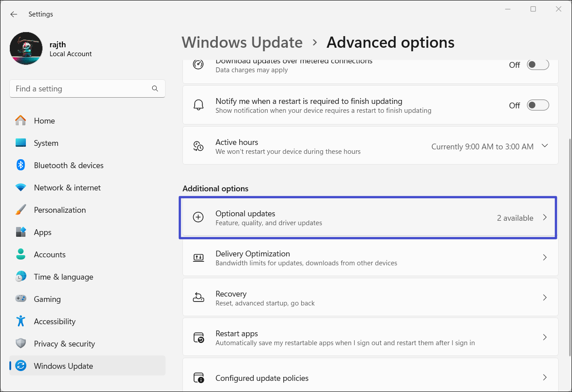
Task: Open Restart apps via its chevron
Action: pos(544,338)
